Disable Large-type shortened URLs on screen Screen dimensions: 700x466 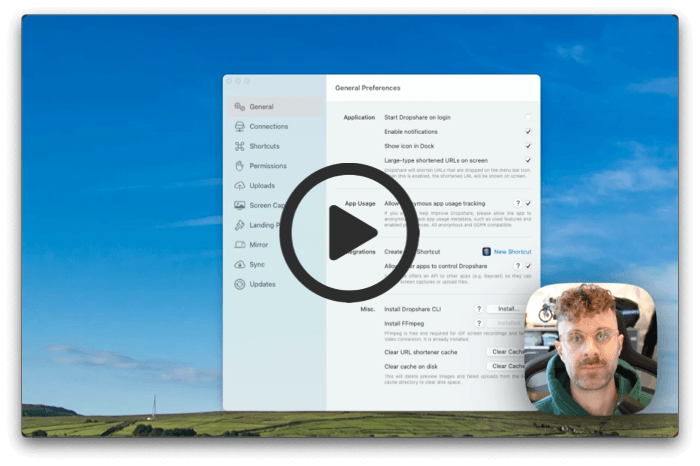tap(528, 160)
